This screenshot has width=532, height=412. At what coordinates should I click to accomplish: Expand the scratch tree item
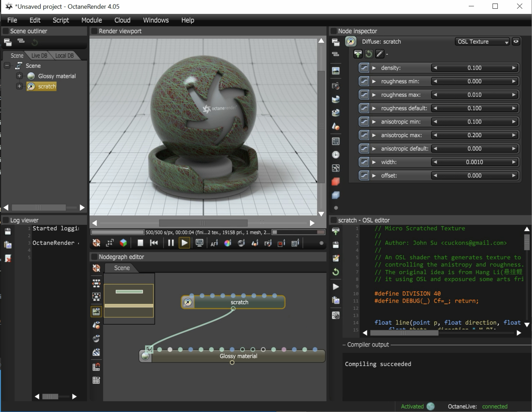click(19, 86)
